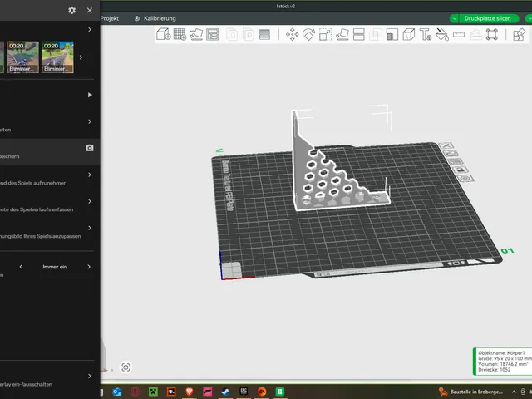Click the Auto orient toolbar icon
532x399 pixels.
click(x=196, y=34)
